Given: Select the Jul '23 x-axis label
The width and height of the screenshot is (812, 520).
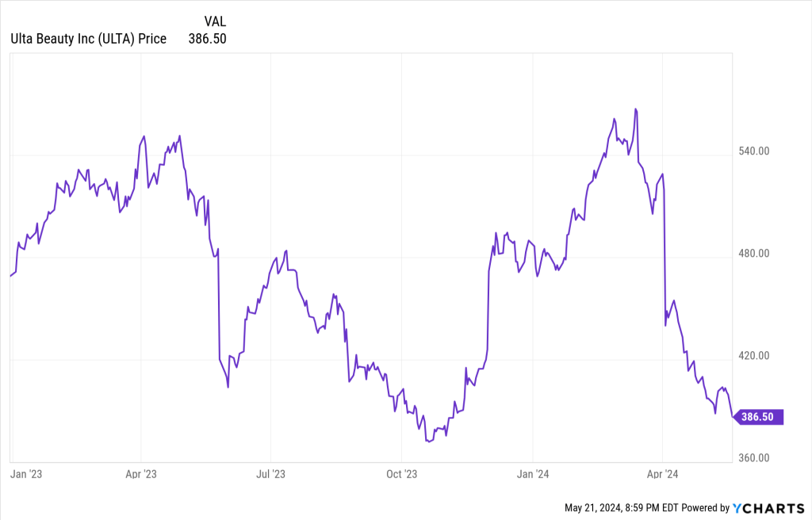Looking at the screenshot, I should click(x=271, y=474).
